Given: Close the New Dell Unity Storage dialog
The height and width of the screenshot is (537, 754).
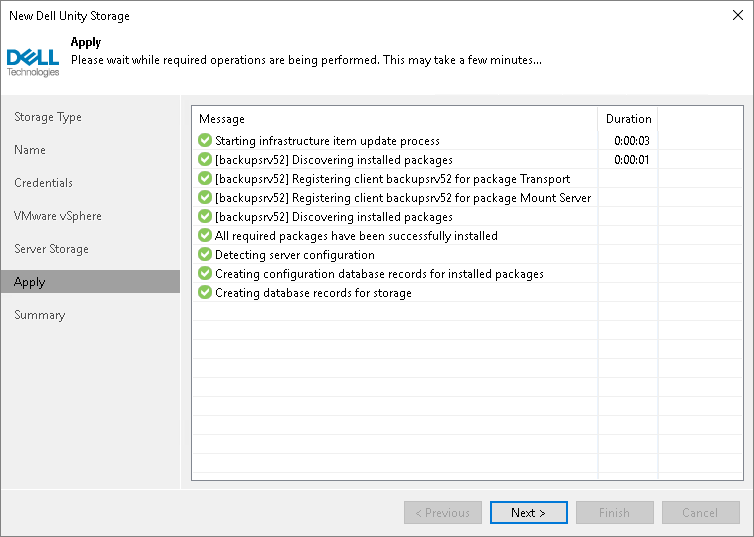Looking at the screenshot, I should tap(738, 15).
